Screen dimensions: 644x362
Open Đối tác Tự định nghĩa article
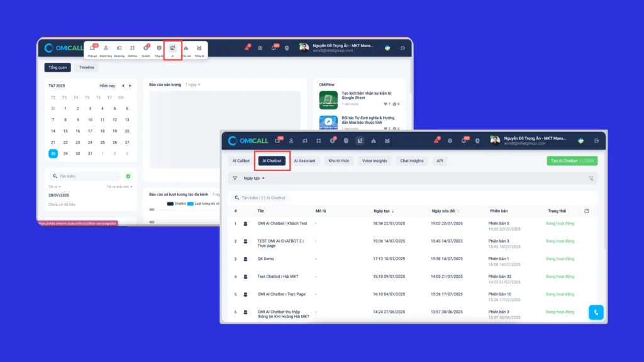(x=368, y=120)
